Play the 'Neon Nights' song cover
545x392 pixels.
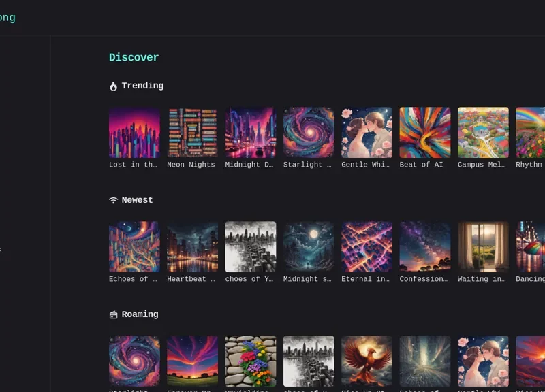tap(192, 132)
